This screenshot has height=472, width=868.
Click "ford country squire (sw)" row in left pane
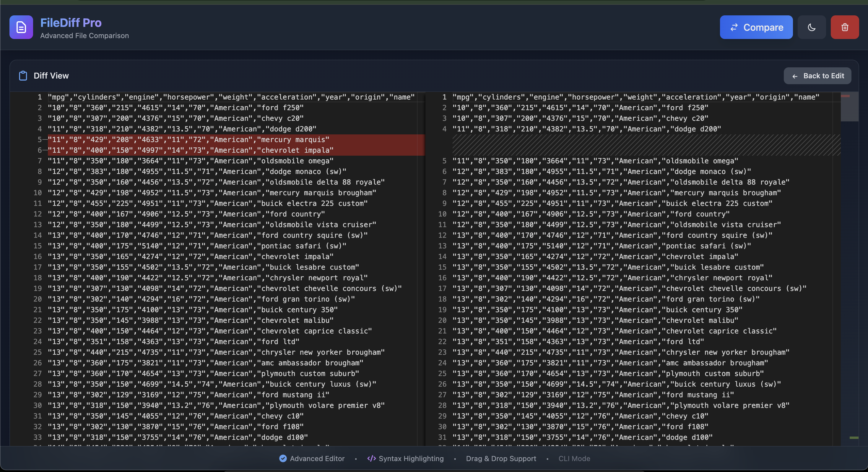[x=208, y=235]
